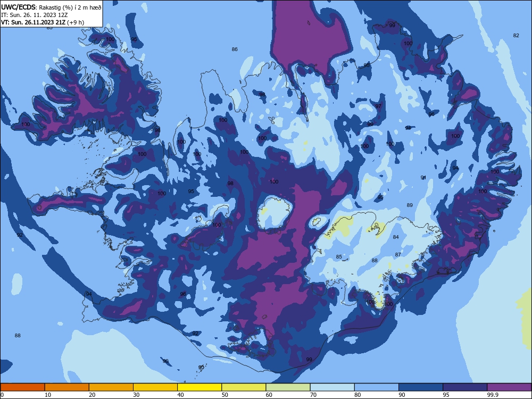Viewport: 532px width, 399px height.
Task: Click the legend label '99.9'
Action: tap(493, 395)
